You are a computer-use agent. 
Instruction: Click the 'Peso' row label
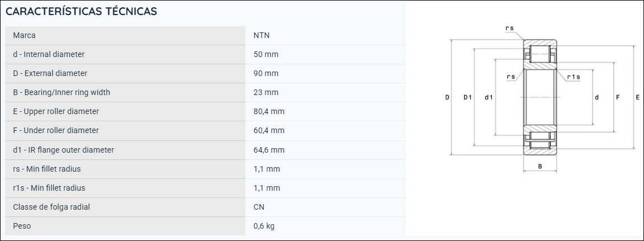(22, 226)
